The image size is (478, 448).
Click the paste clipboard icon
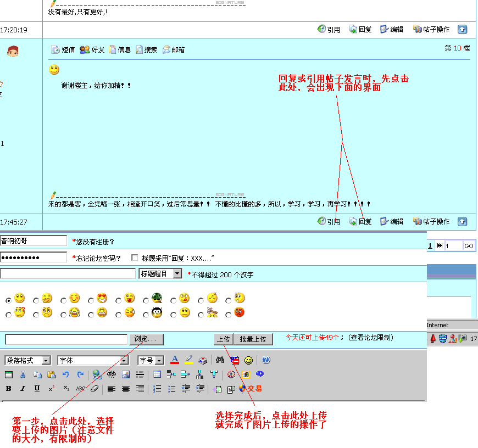52,374
